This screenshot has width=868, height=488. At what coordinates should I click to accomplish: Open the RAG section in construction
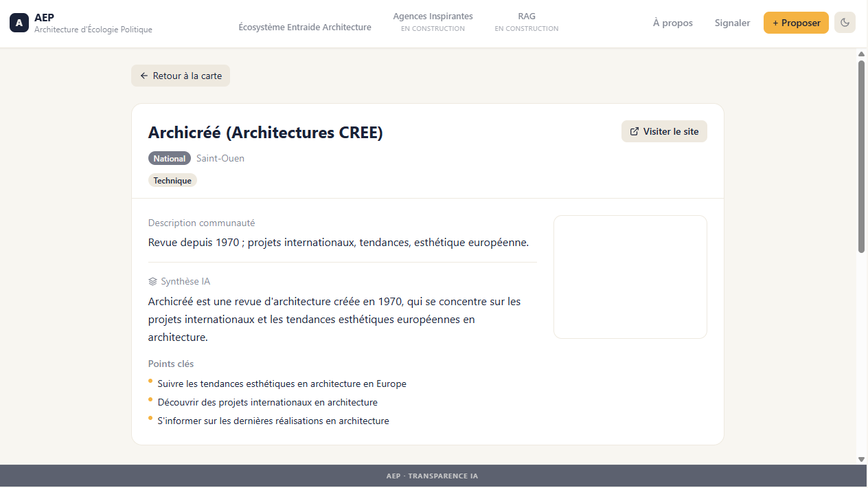[526, 21]
